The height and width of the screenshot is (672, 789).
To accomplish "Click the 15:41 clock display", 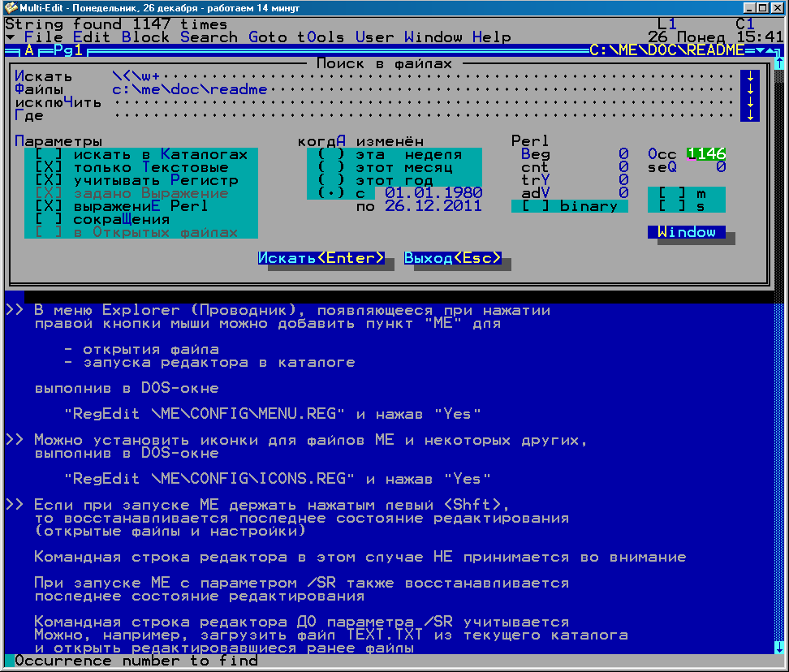I will pyautogui.click(x=759, y=37).
